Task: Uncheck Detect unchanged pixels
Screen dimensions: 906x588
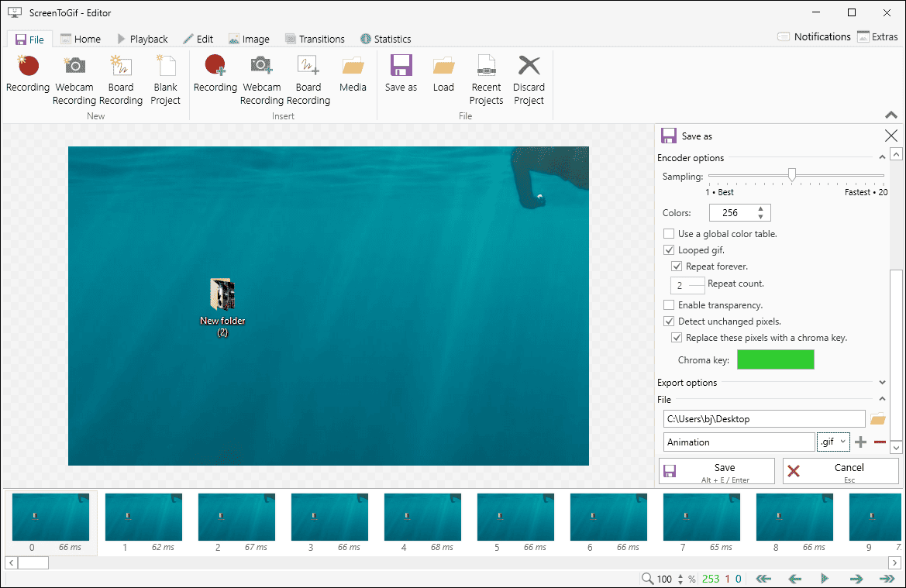Action: coord(669,322)
